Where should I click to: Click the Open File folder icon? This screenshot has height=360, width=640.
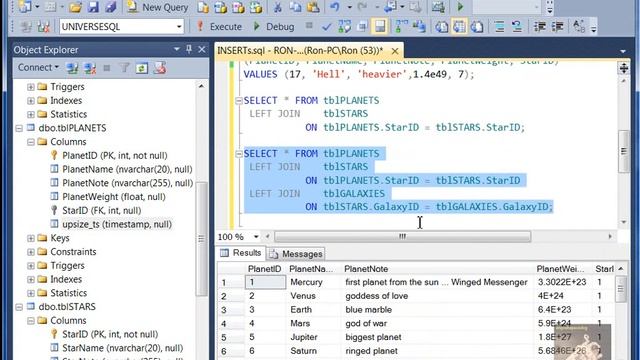(x=76, y=7)
